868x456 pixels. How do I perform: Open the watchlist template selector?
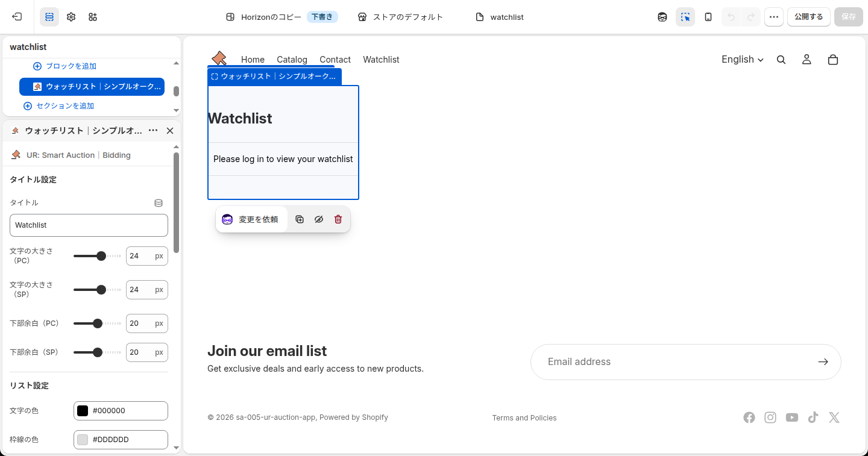500,17
